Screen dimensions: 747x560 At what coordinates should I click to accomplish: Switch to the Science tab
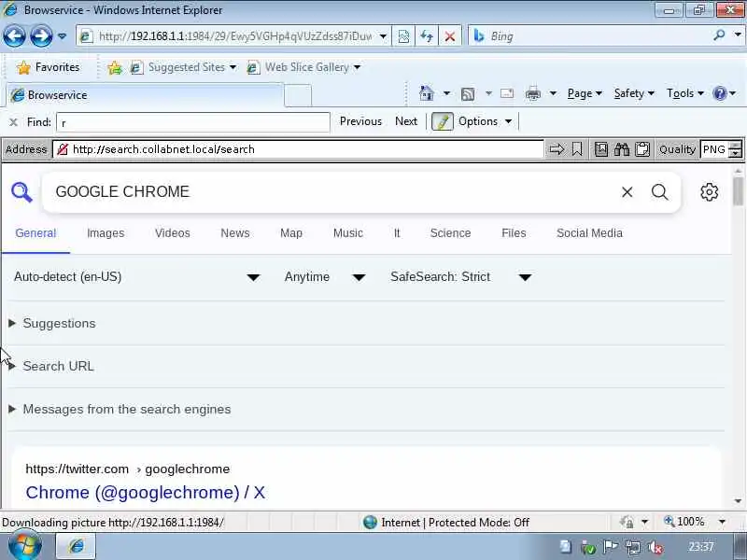[x=450, y=233]
